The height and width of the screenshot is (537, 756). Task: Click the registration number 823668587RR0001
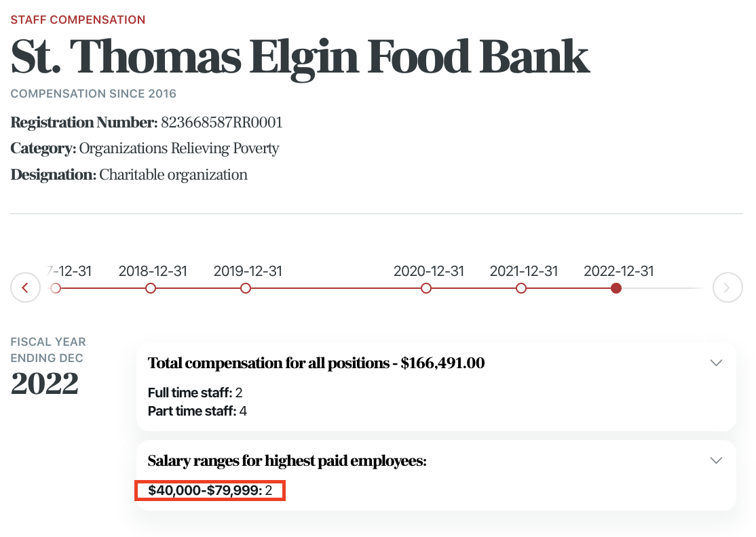pyautogui.click(x=221, y=123)
